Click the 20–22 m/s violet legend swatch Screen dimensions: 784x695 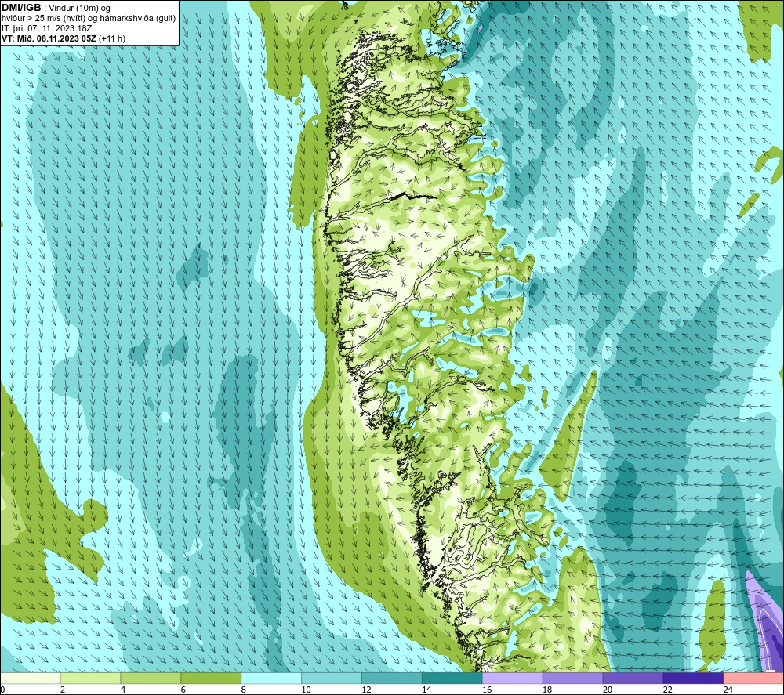(x=633, y=678)
